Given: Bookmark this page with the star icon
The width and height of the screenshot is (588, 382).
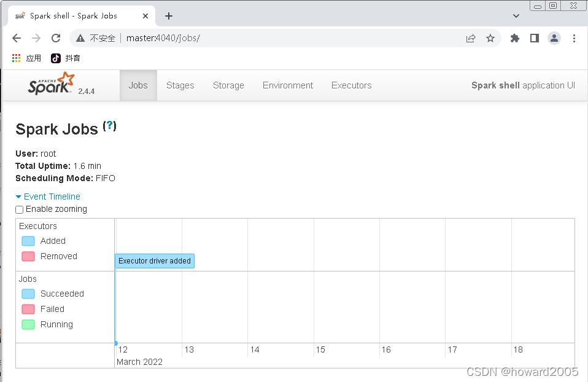Looking at the screenshot, I should pyautogui.click(x=490, y=38).
